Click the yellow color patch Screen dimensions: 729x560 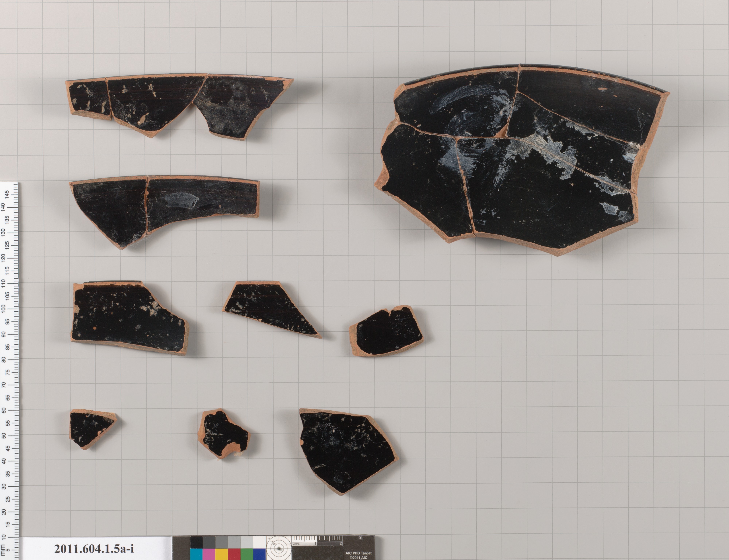pos(221,554)
